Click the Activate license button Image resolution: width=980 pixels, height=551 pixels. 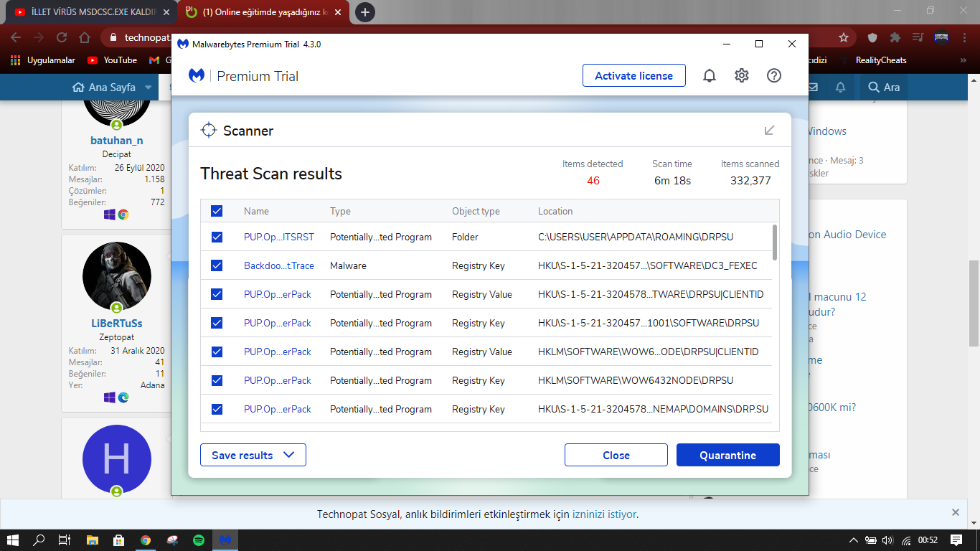click(x=634, y=75)
